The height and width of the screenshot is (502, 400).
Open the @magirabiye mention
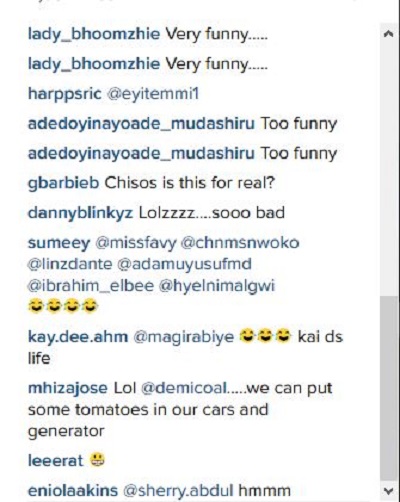[x=184, y=337]
